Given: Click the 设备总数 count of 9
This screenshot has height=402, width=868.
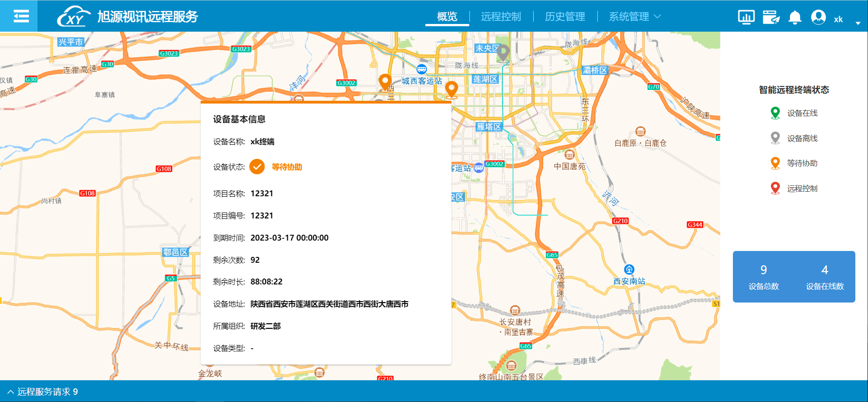Looking at the screenshot, I should [x=763, y=270].
